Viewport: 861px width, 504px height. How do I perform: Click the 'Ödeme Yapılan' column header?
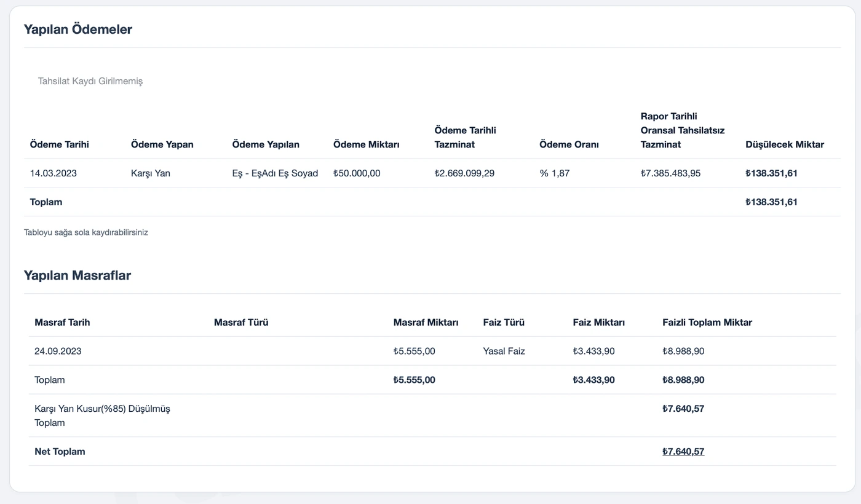266,144
